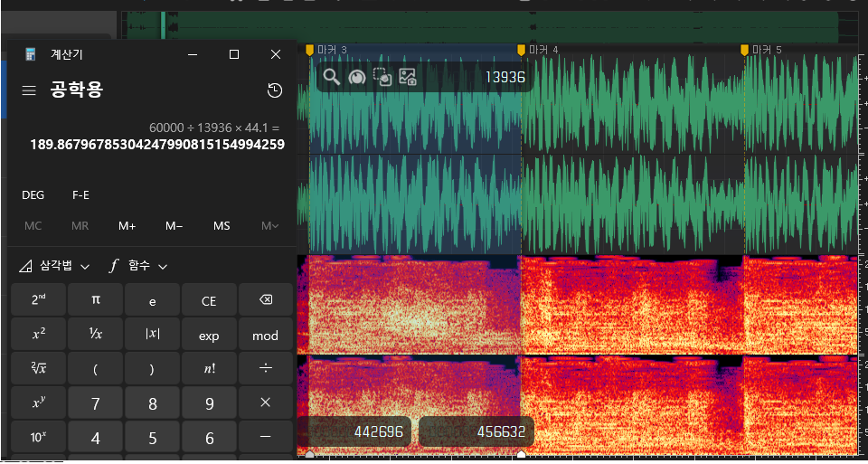
Task: Click the 마커 4 marker flag
Action: tap(521, 51)
